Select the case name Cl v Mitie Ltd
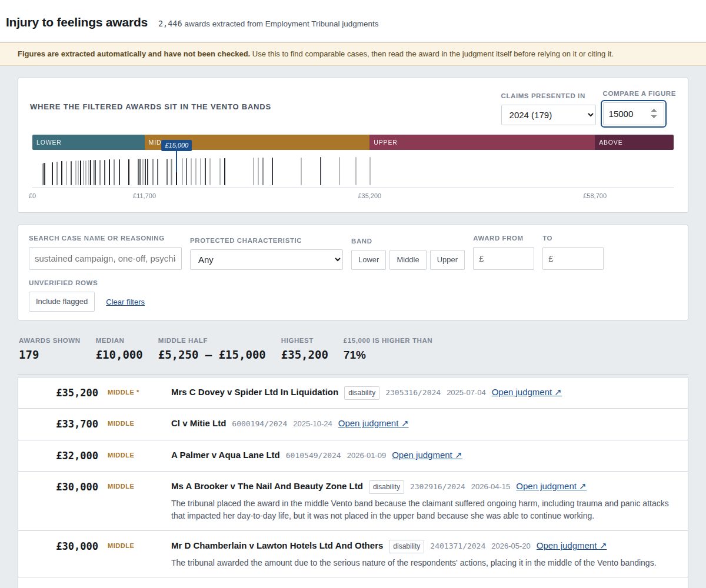 (x=198, y=423)
